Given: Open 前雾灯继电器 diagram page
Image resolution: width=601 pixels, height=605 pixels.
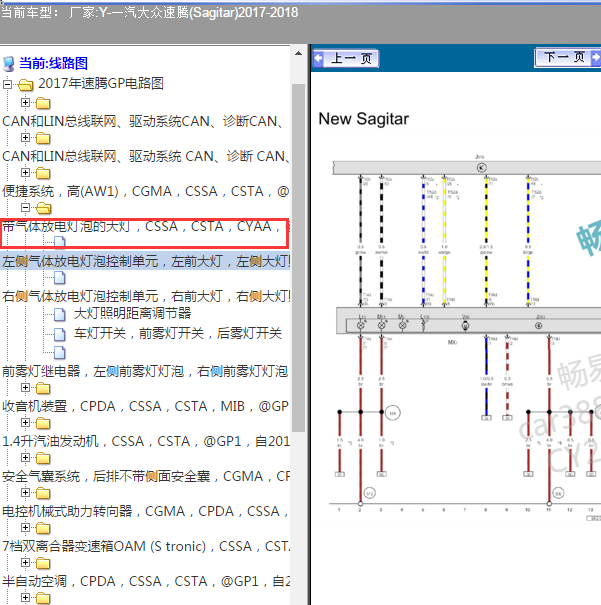Looking at the screenshot, I should [145, 371].
